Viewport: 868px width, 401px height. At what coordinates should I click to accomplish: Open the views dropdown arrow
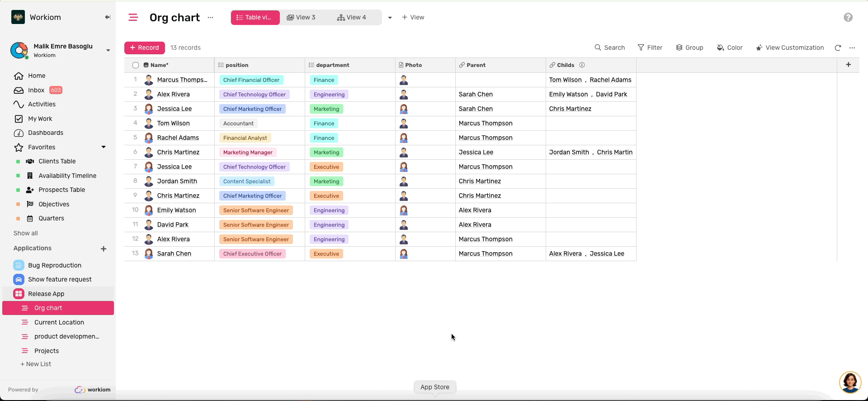point(390,18)
